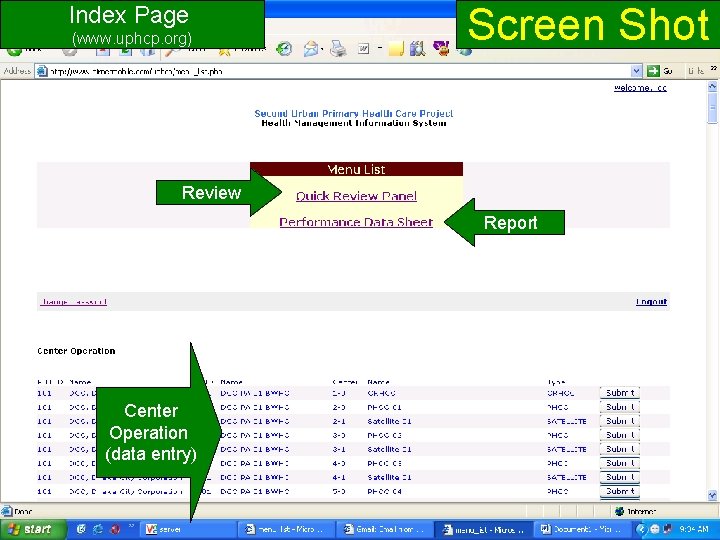The height and width of the screenshot is (540, 720).
Task: Expand the Links toolbar chevron
Action: tap(714, 69)
